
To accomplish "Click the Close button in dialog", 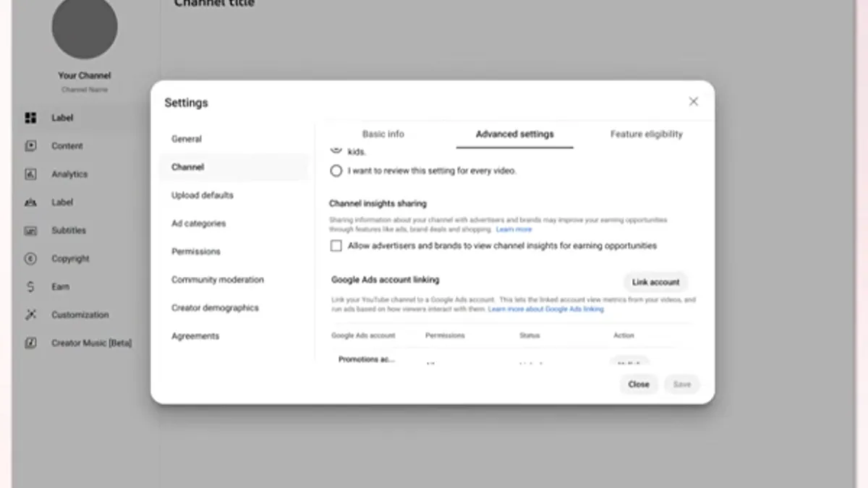I will pos(639,385).
